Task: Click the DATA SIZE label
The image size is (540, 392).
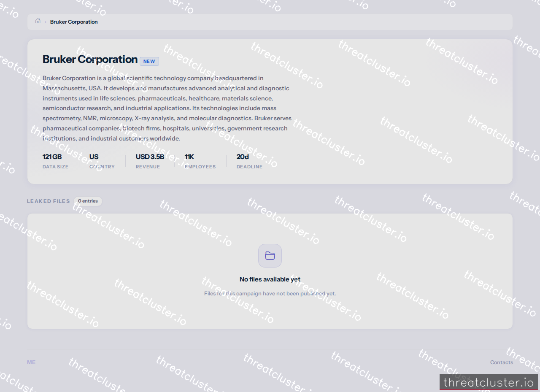Action: click(x=55, y=167)
